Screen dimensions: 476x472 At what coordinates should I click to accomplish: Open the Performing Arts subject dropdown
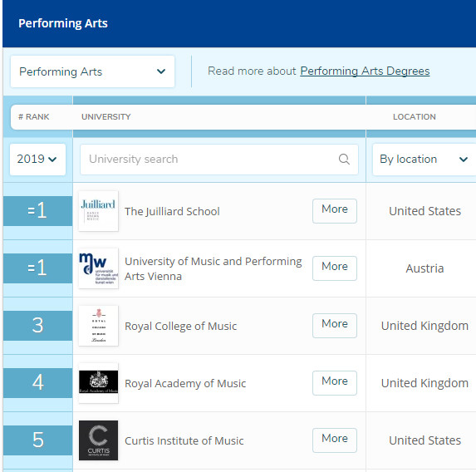tap(92, 71)
